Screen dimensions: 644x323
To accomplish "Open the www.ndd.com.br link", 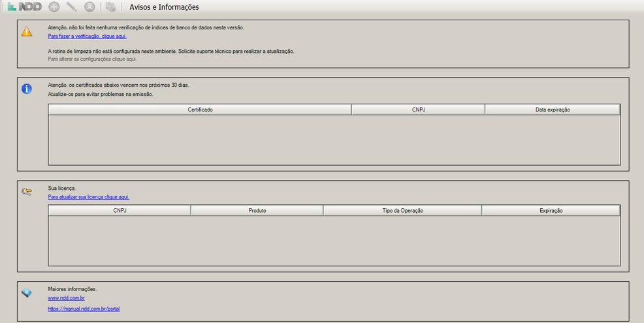I will click(66, 298).
